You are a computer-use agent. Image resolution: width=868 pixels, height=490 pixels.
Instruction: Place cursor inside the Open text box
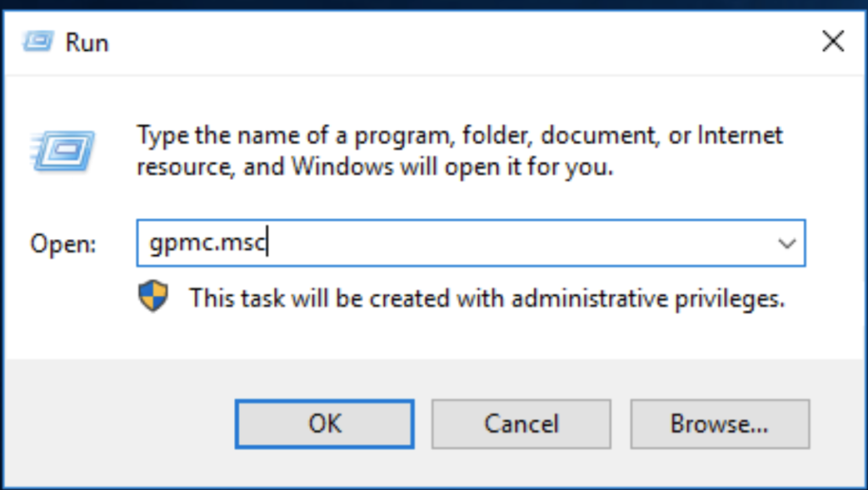pos(424,243)
